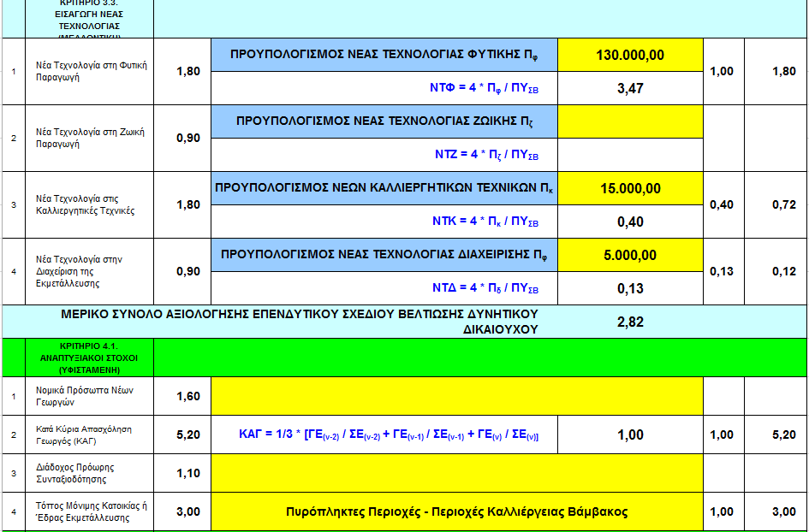
Task: Select the weight value 1,60
Action: tap(188, 396)
